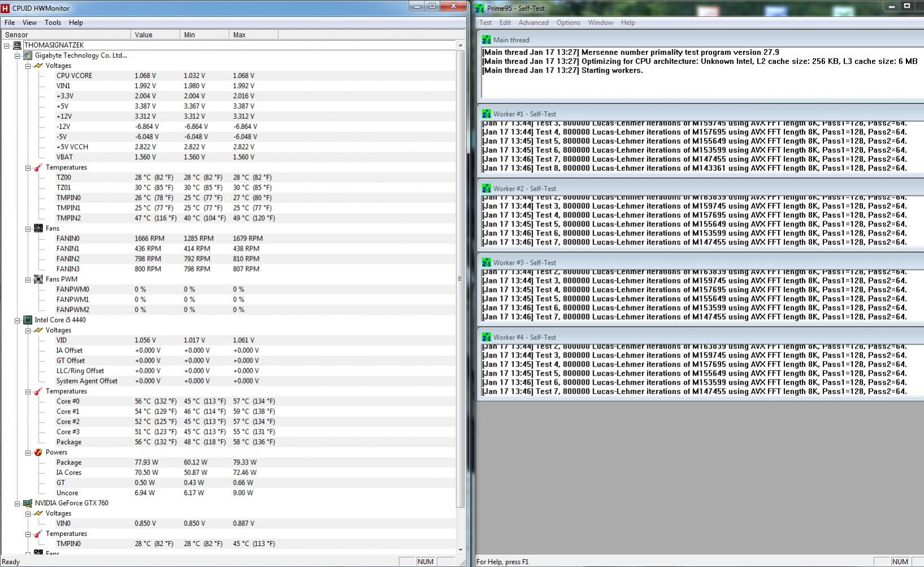924x567 pixels.
Task: Collapse the Intel Core i5 Temperatures section
Action: [x=27, y=392]
